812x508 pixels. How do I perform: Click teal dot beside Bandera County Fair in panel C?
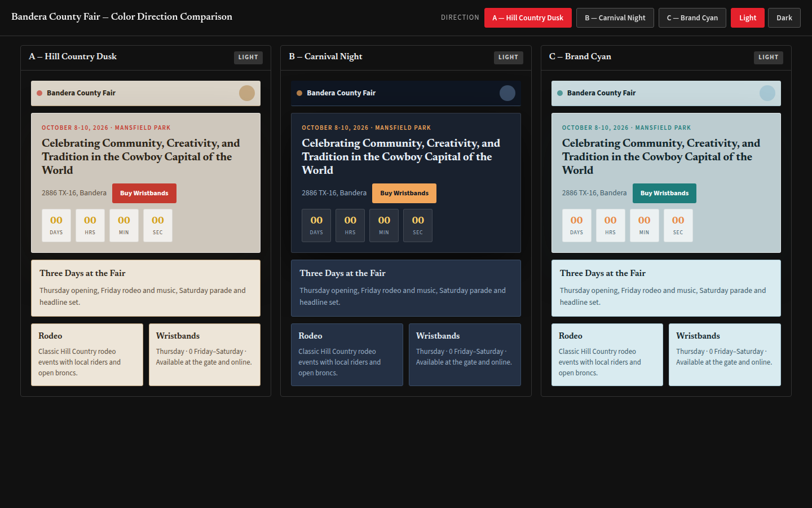(560, 93)
